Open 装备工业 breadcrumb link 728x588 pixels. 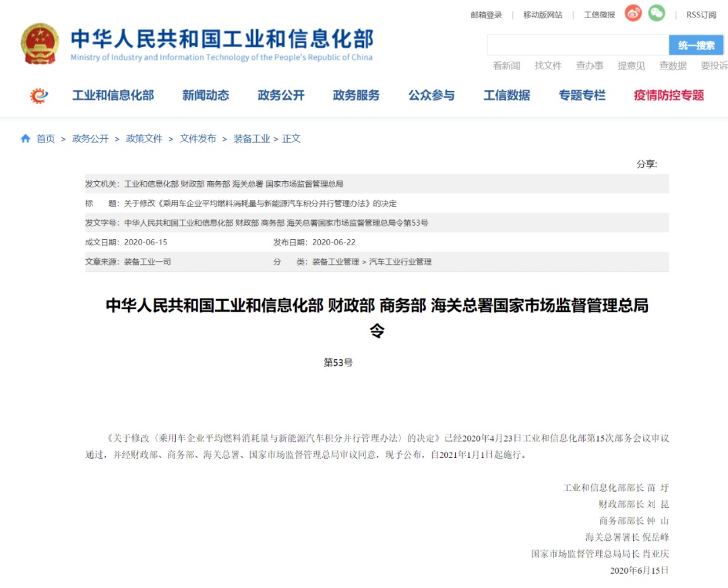click(x=251, y=139)
